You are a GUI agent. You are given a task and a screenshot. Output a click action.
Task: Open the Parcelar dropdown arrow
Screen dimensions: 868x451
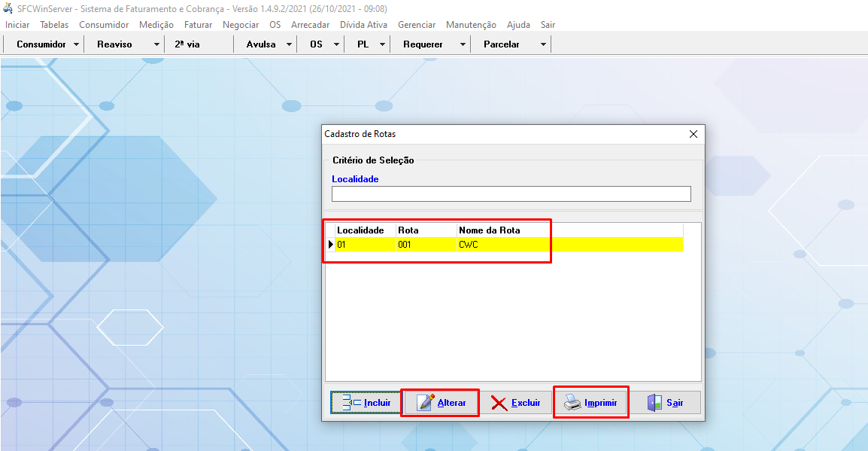[x=543, y=44]
